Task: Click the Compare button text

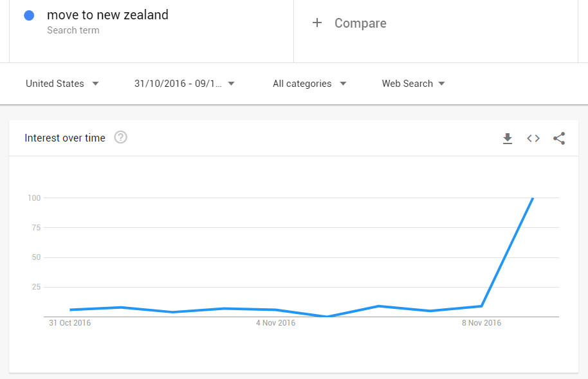Action: click(360, 23)
